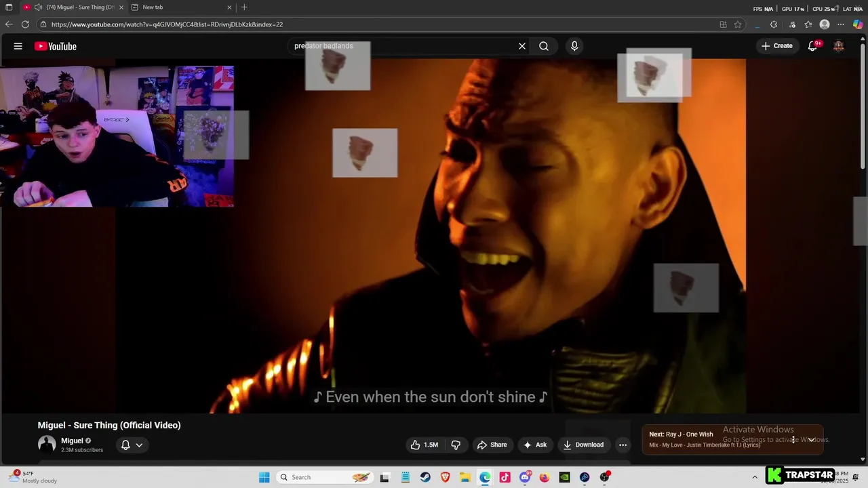Open the favorites list icon
Image resolution: width=868 pixels, height=488 pixels.
pos(808,24)
